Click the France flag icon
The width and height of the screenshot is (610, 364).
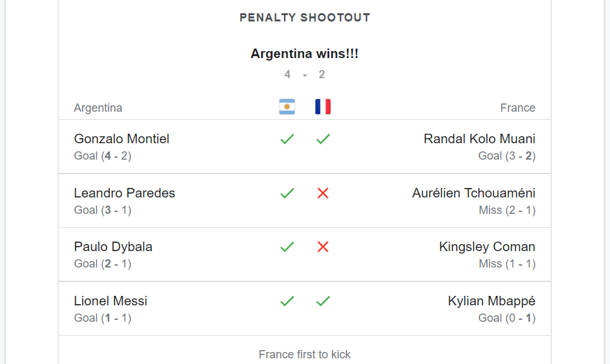click(x=323, y=107)
